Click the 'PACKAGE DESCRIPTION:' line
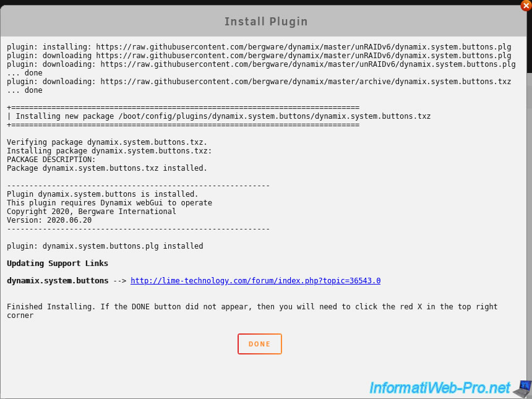This screenshot has width=532, height=399. tap(51, 160)
